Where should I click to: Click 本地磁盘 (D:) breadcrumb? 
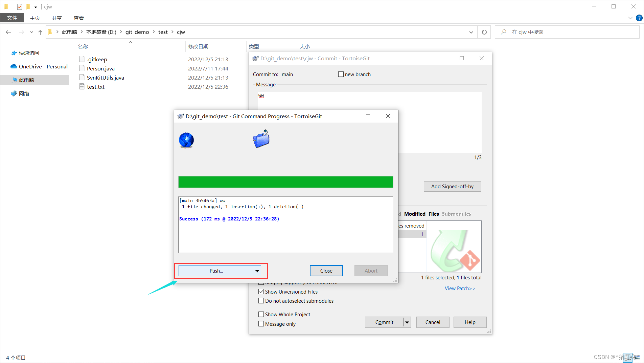click(101, 32)
